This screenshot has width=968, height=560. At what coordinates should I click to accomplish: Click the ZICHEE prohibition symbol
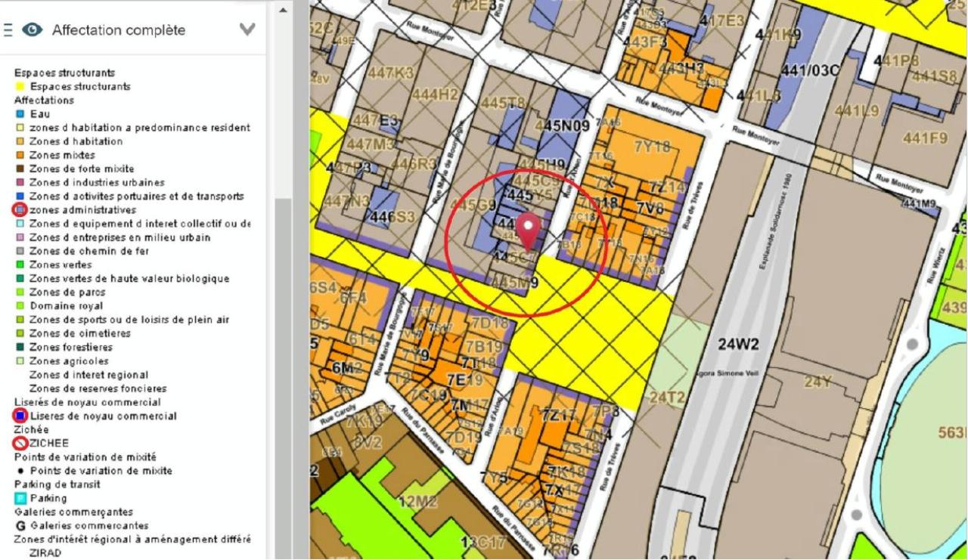20,444
